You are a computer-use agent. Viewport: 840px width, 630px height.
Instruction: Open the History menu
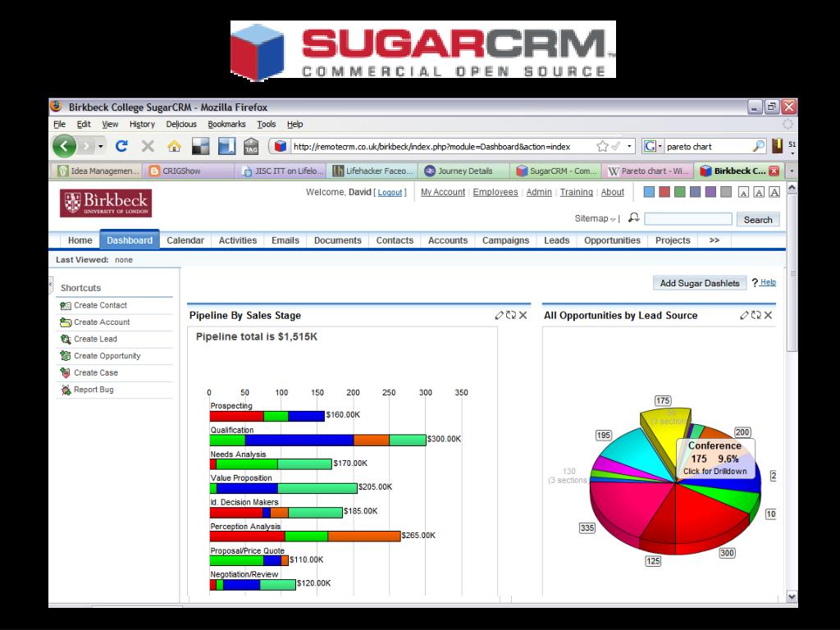[142, 125]
